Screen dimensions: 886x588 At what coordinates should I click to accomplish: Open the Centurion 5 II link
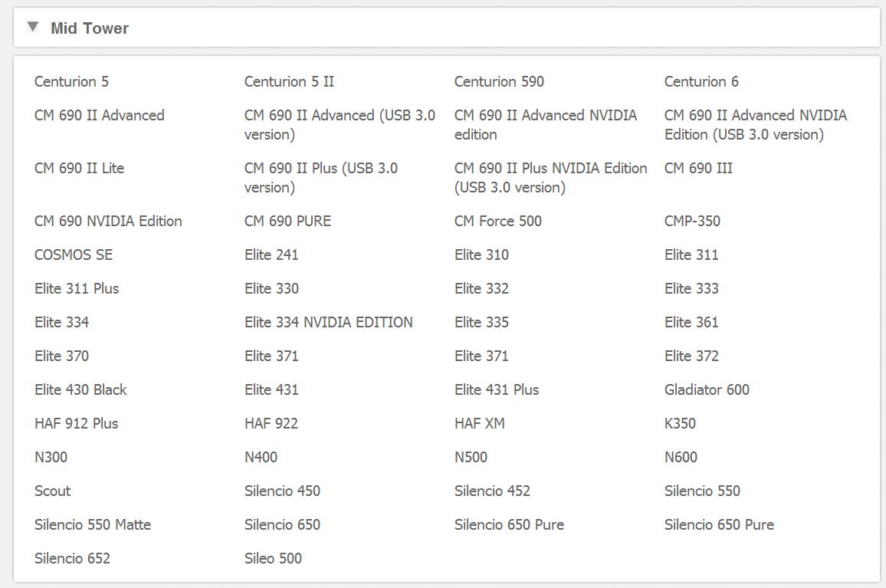(289, 81)
